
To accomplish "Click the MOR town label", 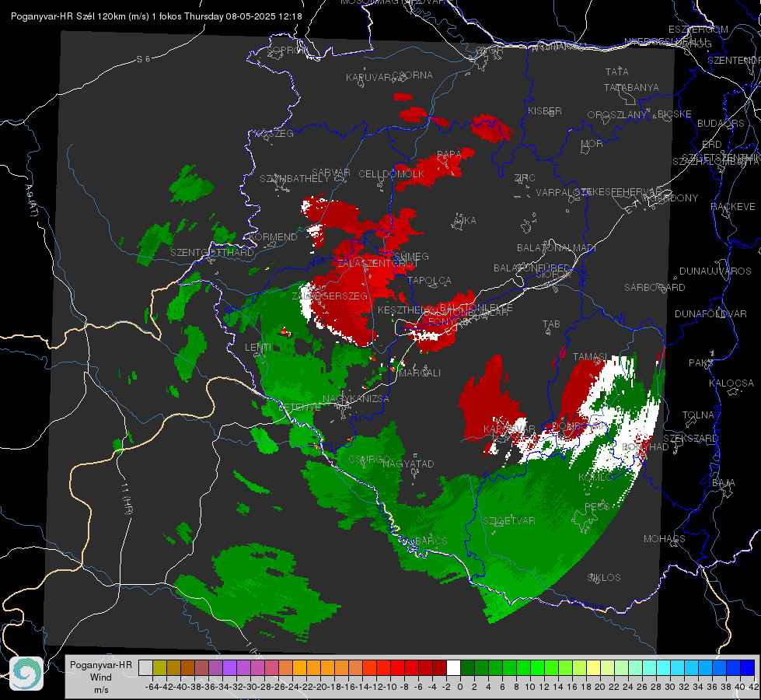I will pos(592,143).
